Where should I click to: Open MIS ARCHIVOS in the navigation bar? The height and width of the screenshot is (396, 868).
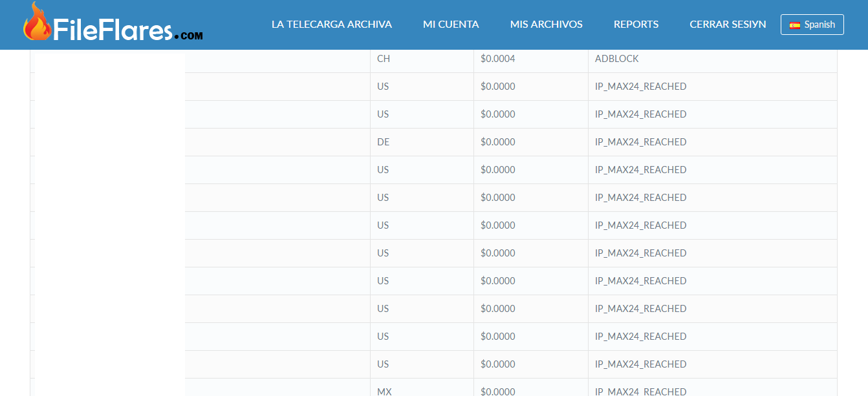click(x=547, y=25)
